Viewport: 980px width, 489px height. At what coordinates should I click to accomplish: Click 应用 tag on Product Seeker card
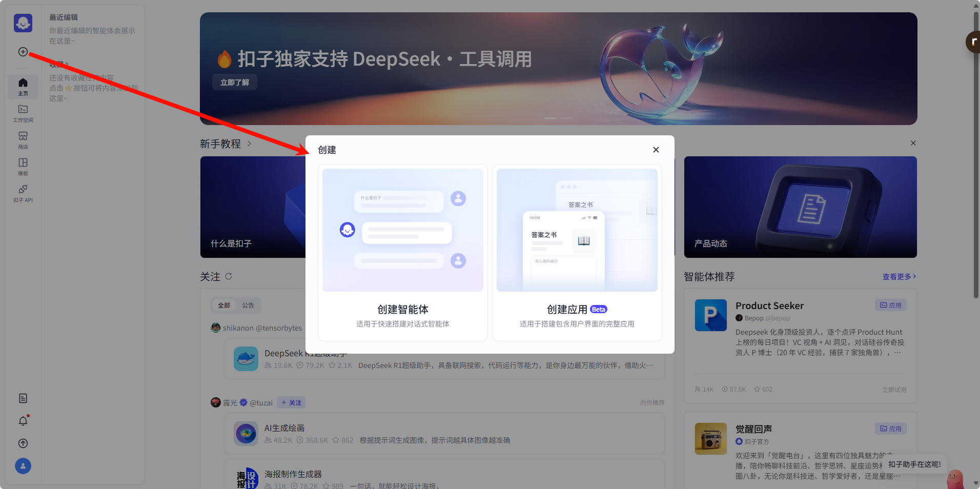pyautogui.click(x=891, y=305)
